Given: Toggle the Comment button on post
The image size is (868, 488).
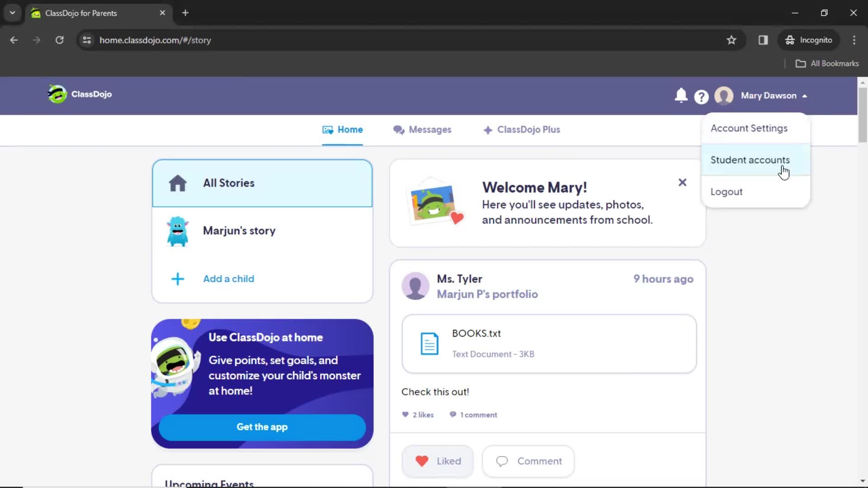Looking at the screenshot, I should pyautogui.click(x=528, y=460).
